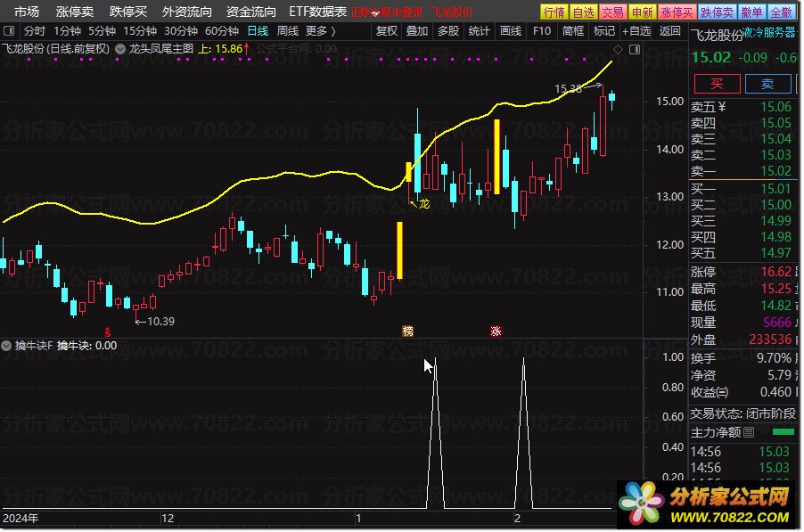Click the 换手 value 9.70%
The width and height of the screenshot is (804, 532).
pos(775,357)
